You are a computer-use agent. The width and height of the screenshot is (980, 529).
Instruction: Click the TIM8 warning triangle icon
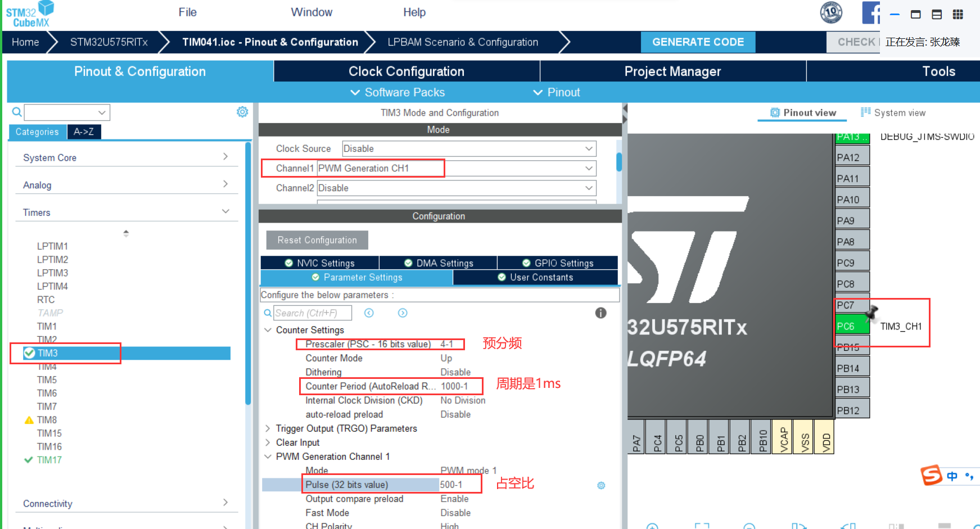[29, 420]
